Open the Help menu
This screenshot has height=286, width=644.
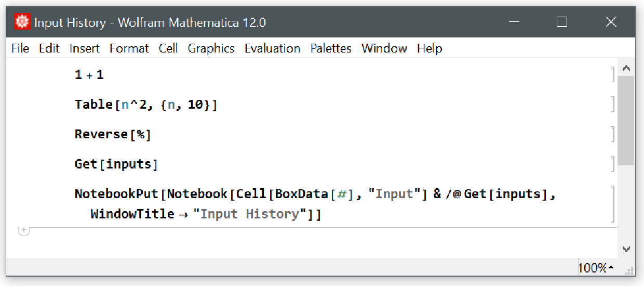[430, 48]
